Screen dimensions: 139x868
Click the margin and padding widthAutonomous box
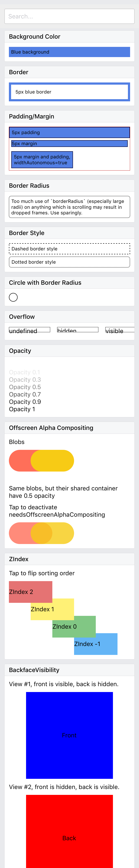point(42,160)
